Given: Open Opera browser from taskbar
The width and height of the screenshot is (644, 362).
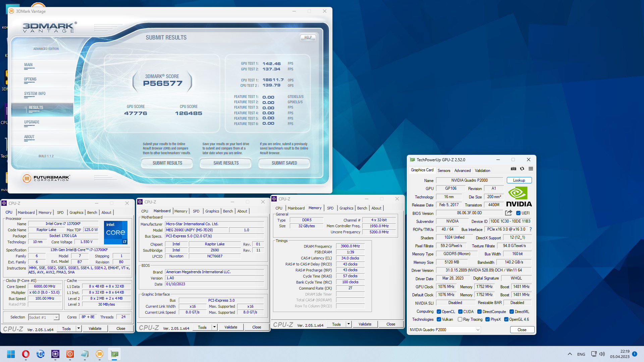Looking at the screenshot, I should (25, 354).
